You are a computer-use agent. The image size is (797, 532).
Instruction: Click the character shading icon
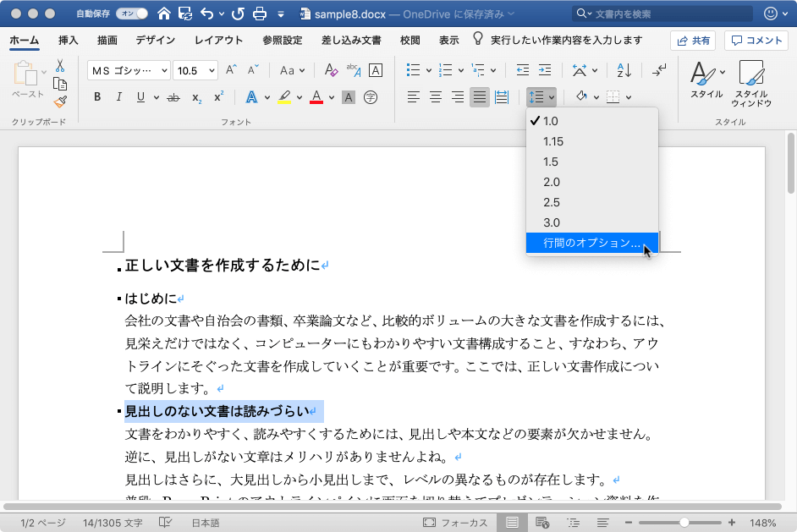349,97
